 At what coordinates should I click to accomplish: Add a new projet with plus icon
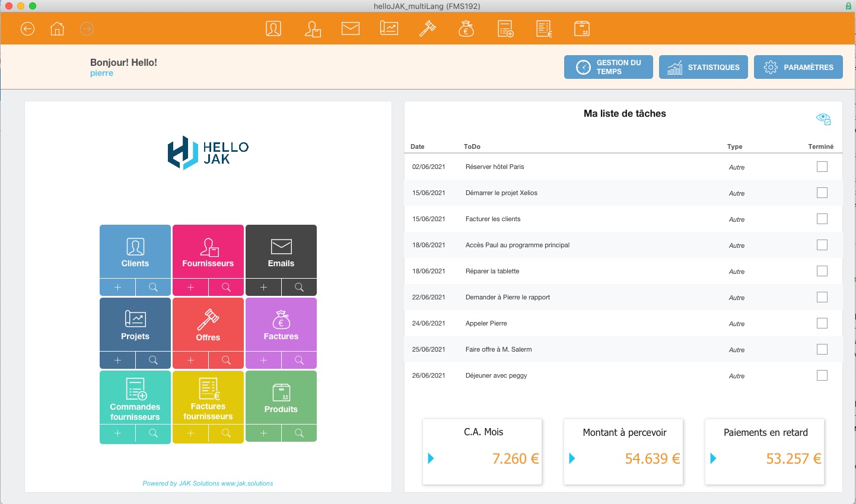117,360
